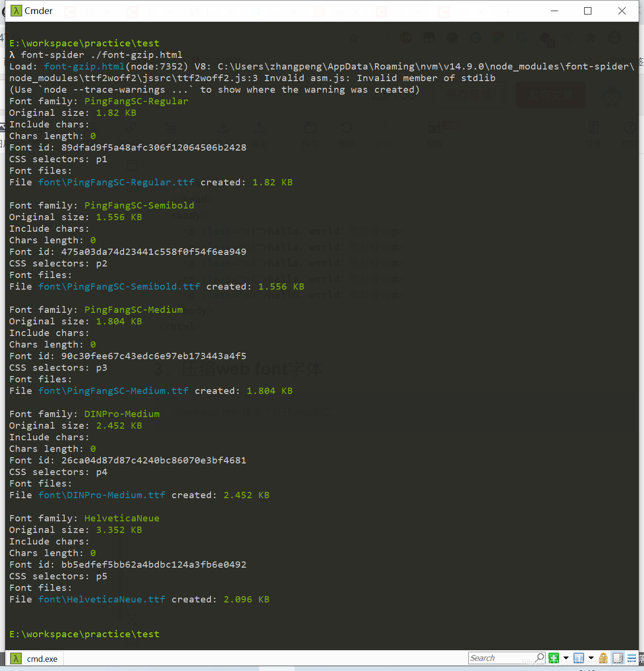This screenshot has width=644, height=671.
Task: Create a new console with green plus
Action: tap(554, 658)
